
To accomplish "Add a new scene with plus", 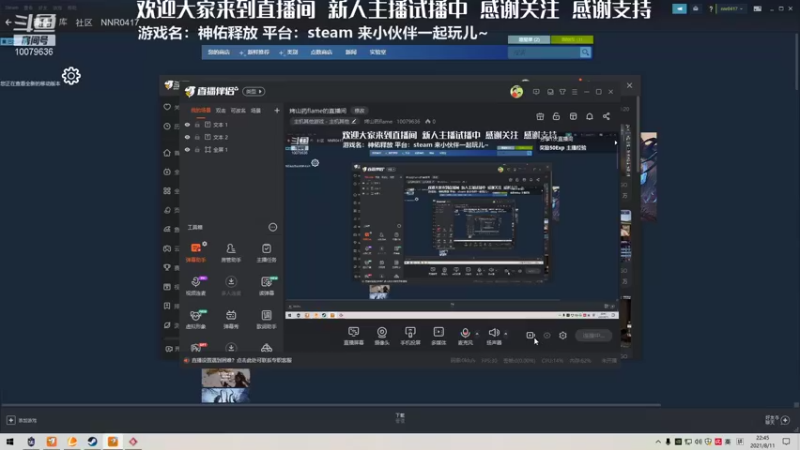I will click(x=277, y=110).
